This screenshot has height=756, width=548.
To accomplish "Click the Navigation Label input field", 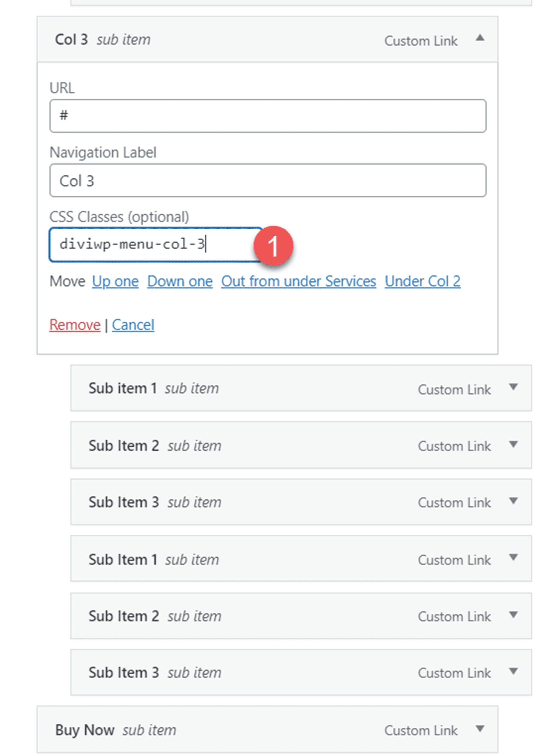I will pos(268,180).
